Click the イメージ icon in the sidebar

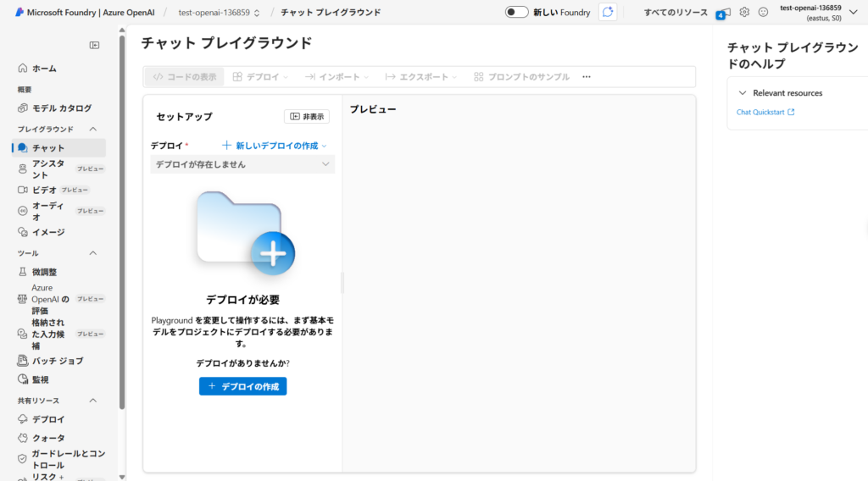(23, 232)
